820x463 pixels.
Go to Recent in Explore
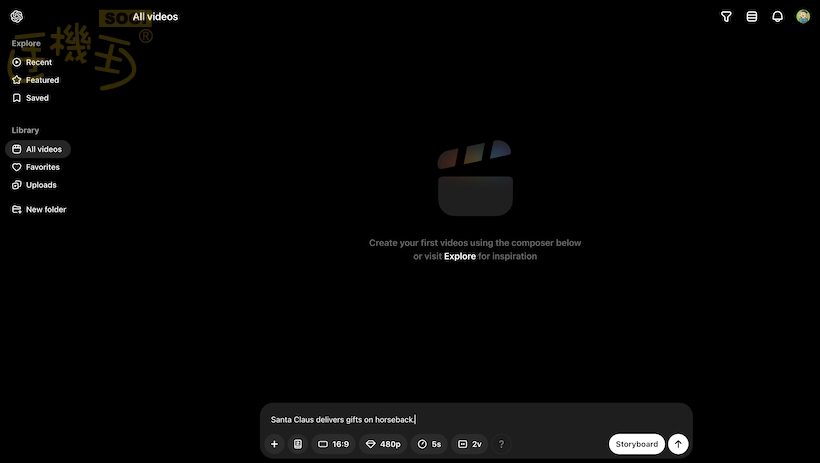tap(38, 62)
